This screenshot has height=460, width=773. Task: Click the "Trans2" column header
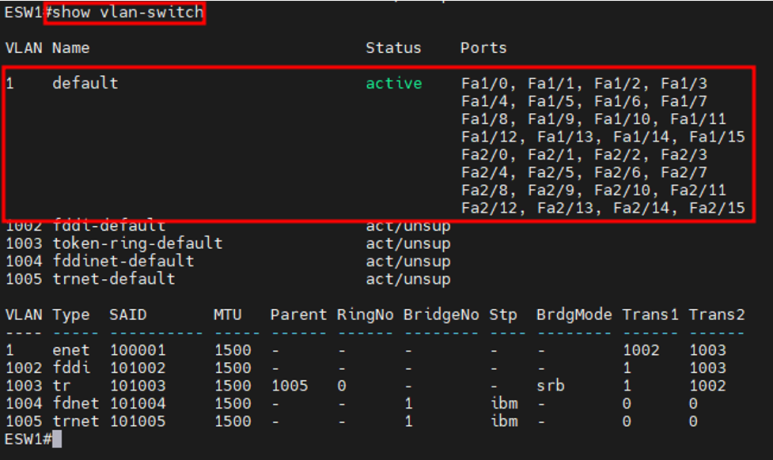click(717, 315)
